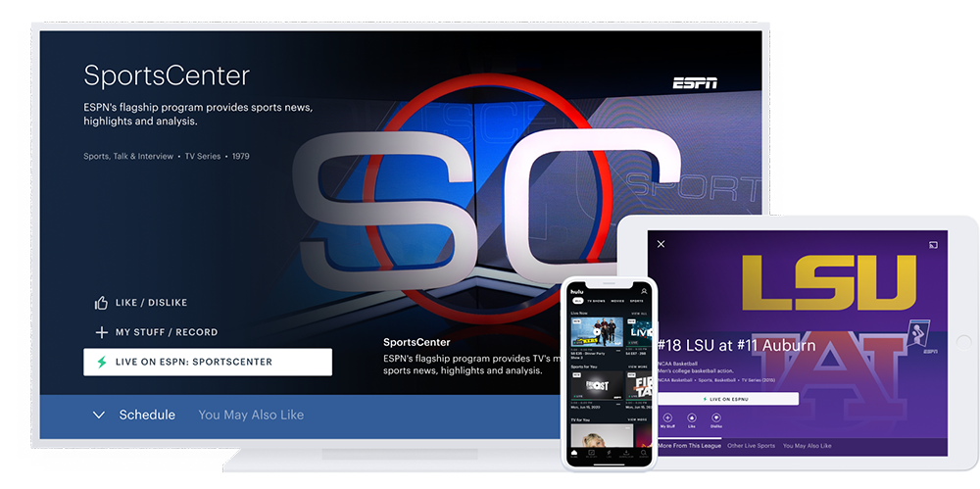Collapse the Schedule chevron on the TV

(99, 416)
